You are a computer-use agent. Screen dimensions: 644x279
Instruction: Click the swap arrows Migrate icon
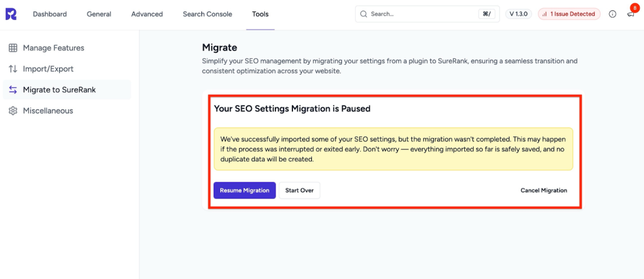[x=13, y=90]
